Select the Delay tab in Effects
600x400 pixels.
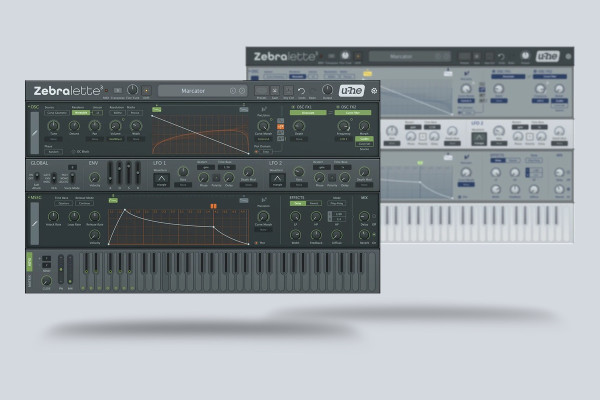(x=297, y=203)
